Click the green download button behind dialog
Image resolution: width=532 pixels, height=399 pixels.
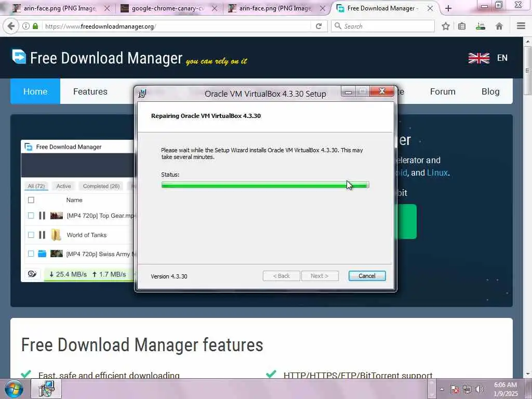tap(406, 221)
